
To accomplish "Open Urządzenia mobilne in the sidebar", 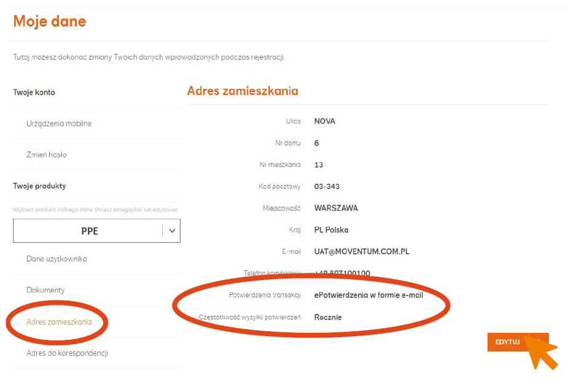I will pyautogui.click(x=59, y=123).
